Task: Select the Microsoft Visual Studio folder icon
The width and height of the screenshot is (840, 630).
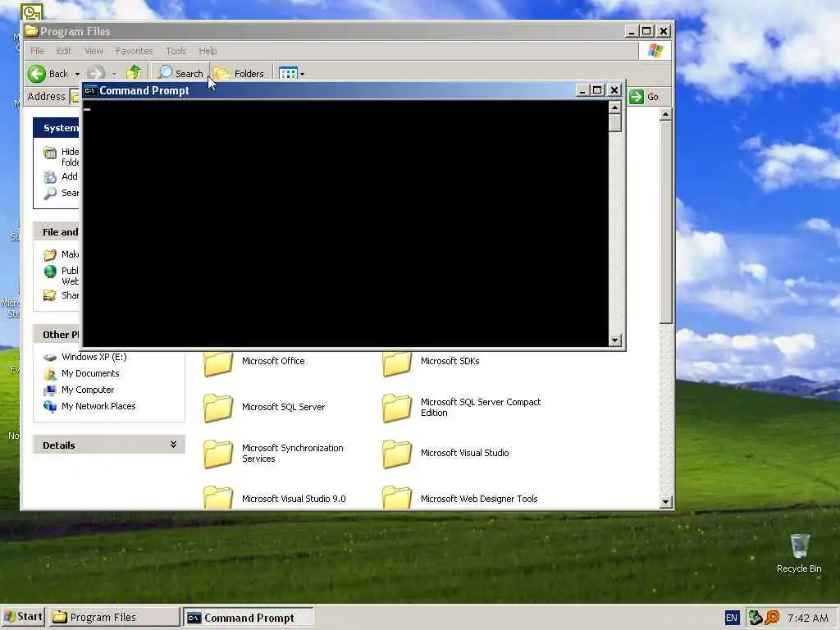Action: coord(397,454)
